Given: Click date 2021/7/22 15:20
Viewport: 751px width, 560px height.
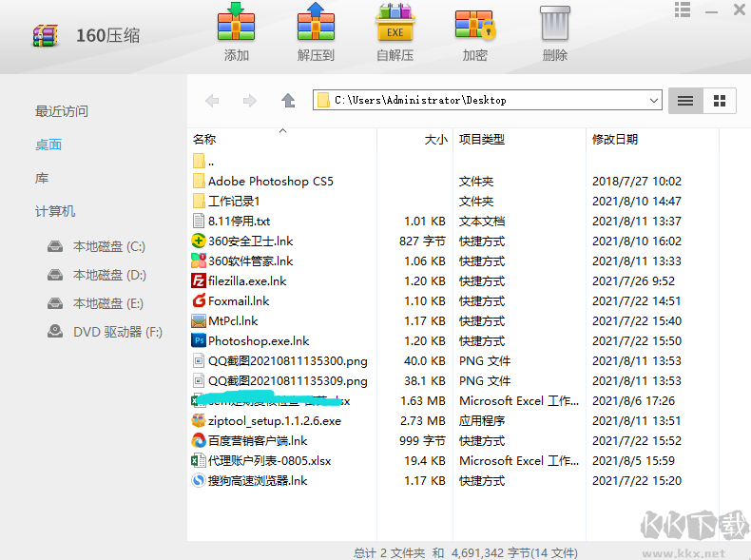Looking at the screenshot, I should click(x=637, y=481).
